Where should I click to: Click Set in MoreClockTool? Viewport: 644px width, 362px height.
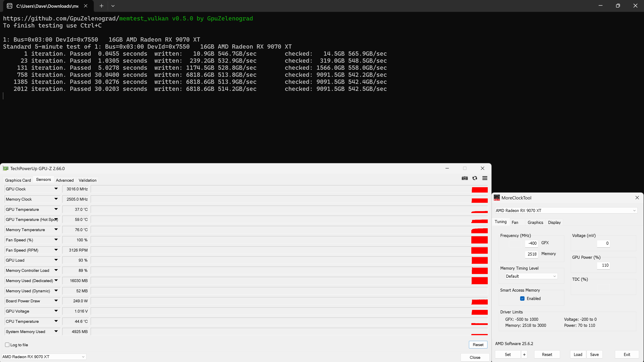[x=508, y=354]
